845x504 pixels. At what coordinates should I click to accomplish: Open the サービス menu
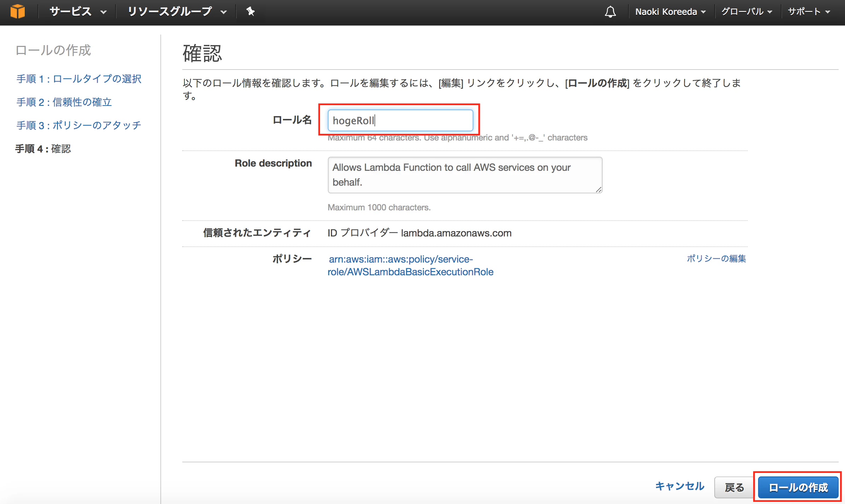pyautogui.click(x=78, y=12)
